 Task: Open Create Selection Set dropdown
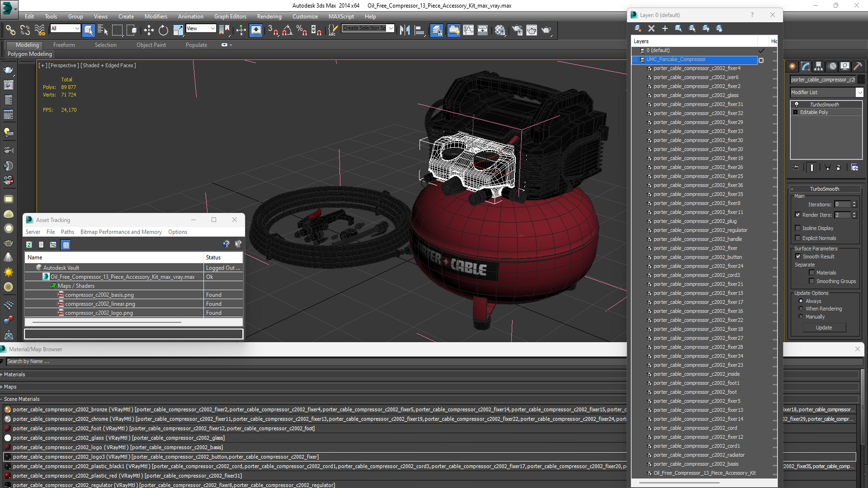(391, 28)
